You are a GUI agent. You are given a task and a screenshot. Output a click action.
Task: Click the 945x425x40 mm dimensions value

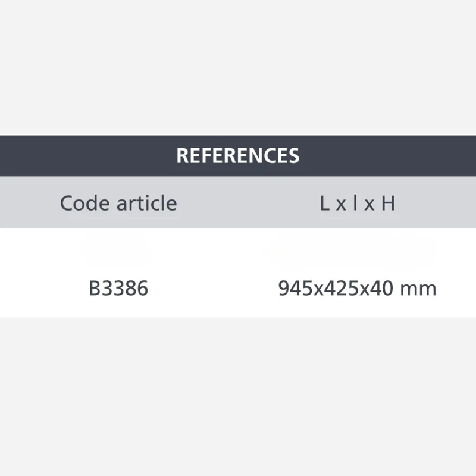(x=358, y=288)
